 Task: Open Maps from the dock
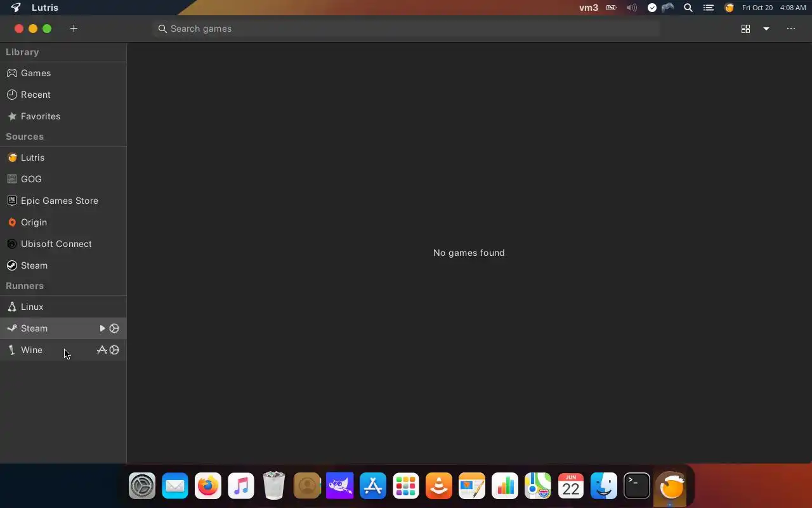click(538, 487)
